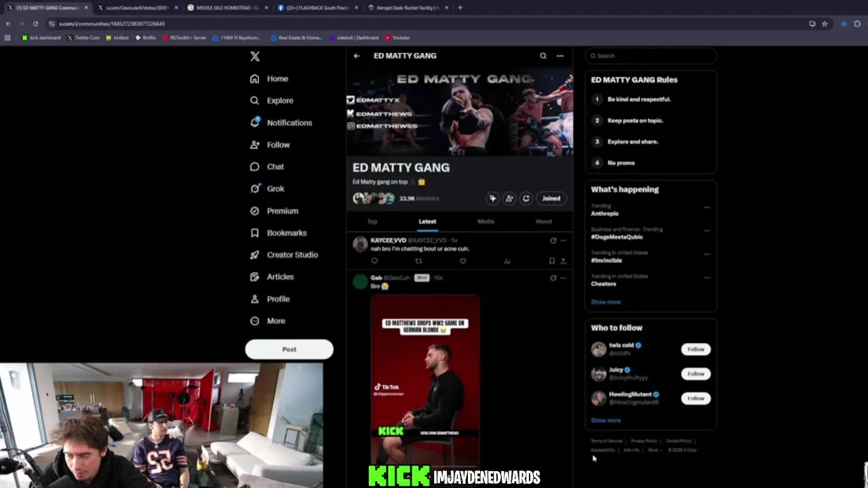Screen dimensions: 868x488
Task: Open more options for the Cheaters trend
Action: tap(707, 277)
